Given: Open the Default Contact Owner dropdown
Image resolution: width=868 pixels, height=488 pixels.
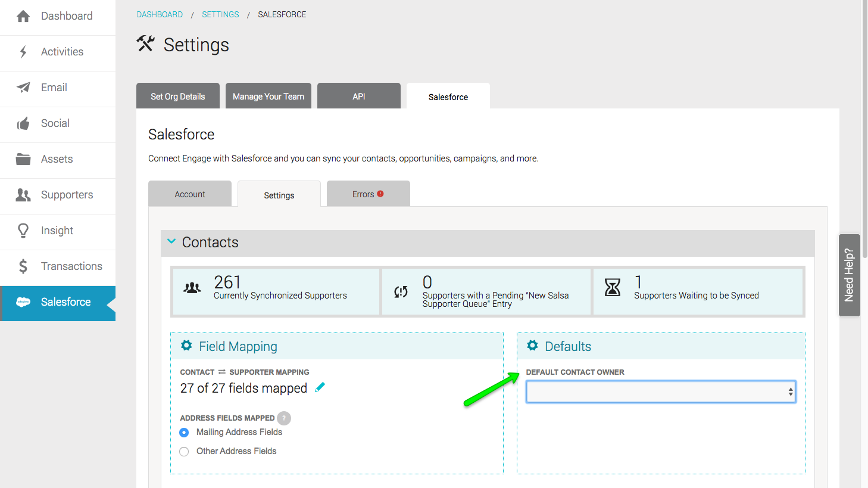Looking at the screenshot, I should (x=661, y=392).
